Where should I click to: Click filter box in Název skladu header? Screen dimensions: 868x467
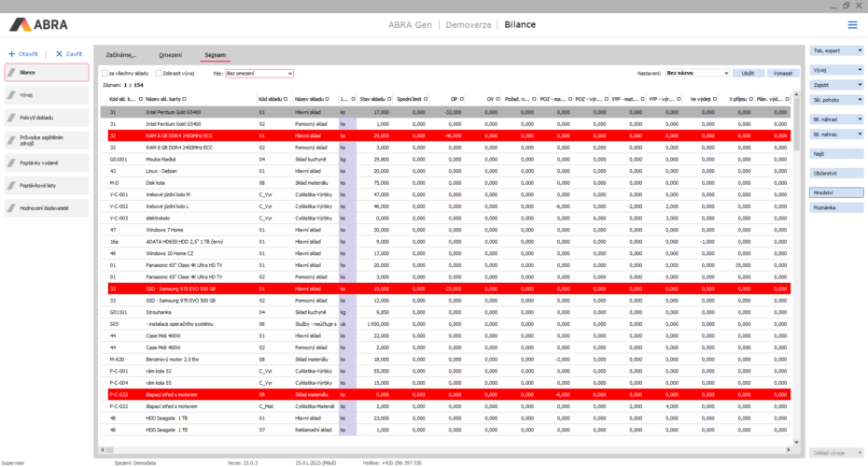(328, 99)
